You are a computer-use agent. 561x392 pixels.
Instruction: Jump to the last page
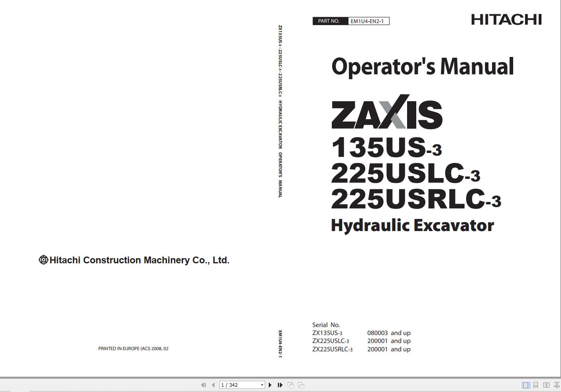(280, 385)
